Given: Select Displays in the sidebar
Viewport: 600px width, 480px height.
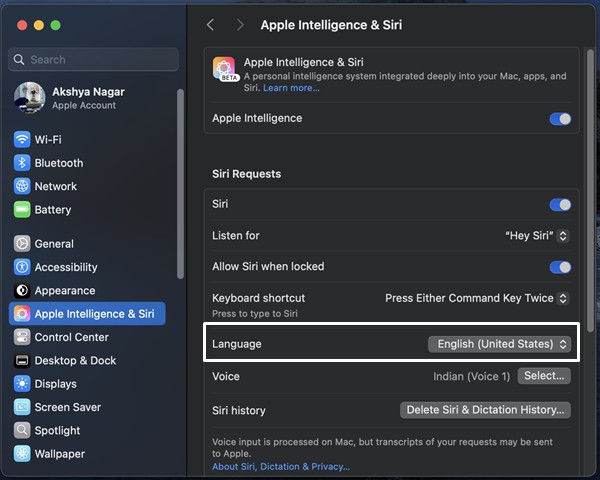Looking at the screenshot, I should 87,384.
